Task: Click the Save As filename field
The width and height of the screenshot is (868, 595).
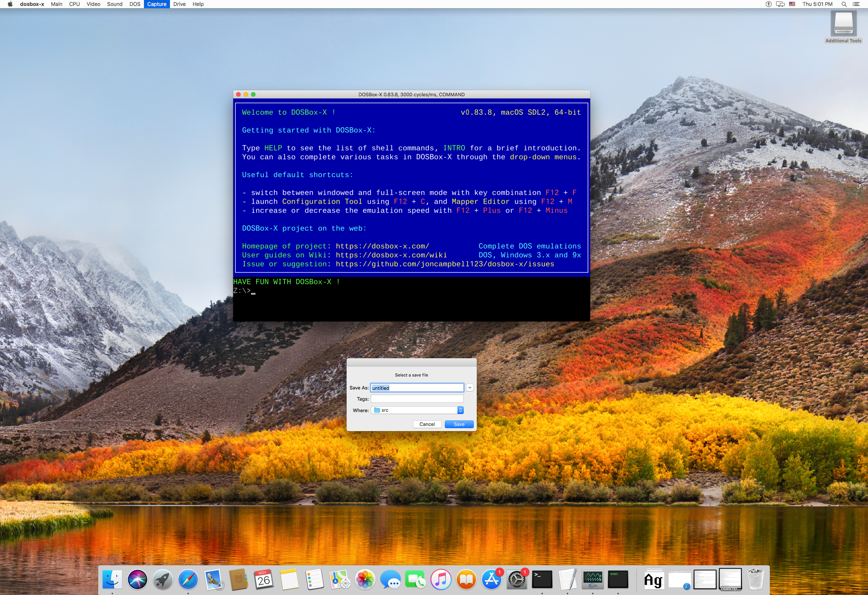Action: (x=417, y=388)
